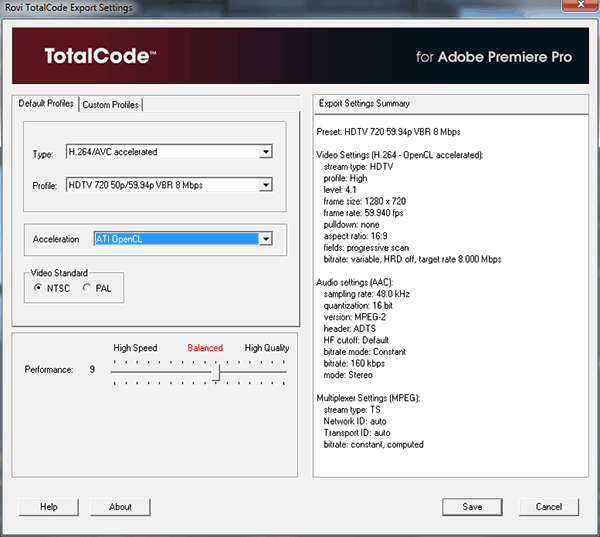Click the highlighted ATI OpenCL acceleration value
Image resolution: width=600 pixels, height=537 pixels.
176,239
